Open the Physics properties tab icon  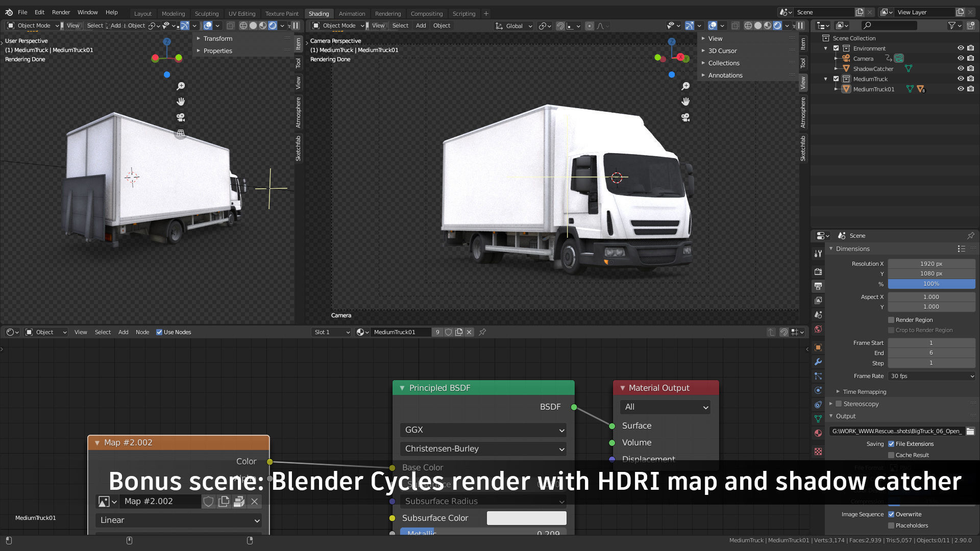tap(818, 390)
